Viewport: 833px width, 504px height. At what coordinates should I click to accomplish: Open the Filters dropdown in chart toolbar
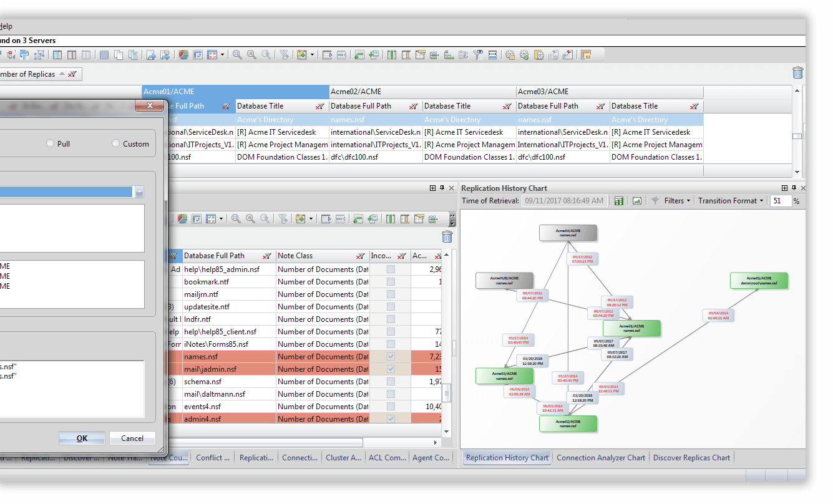[x=678, y=201]
